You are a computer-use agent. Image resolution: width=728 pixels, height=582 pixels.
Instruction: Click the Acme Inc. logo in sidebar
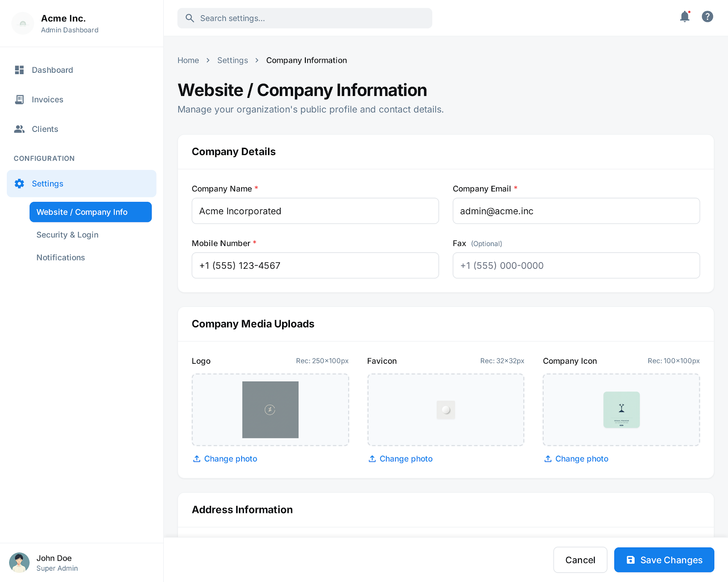tap(23, 24)
